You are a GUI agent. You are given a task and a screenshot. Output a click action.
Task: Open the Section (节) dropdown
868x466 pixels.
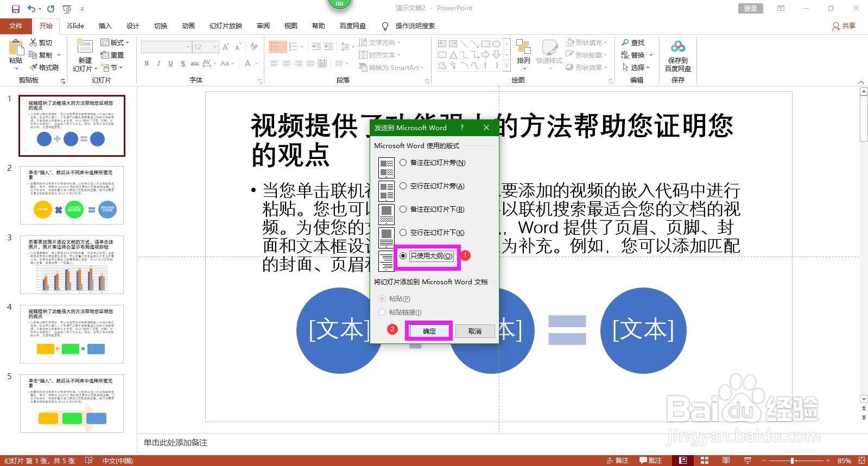coord(112,67)
